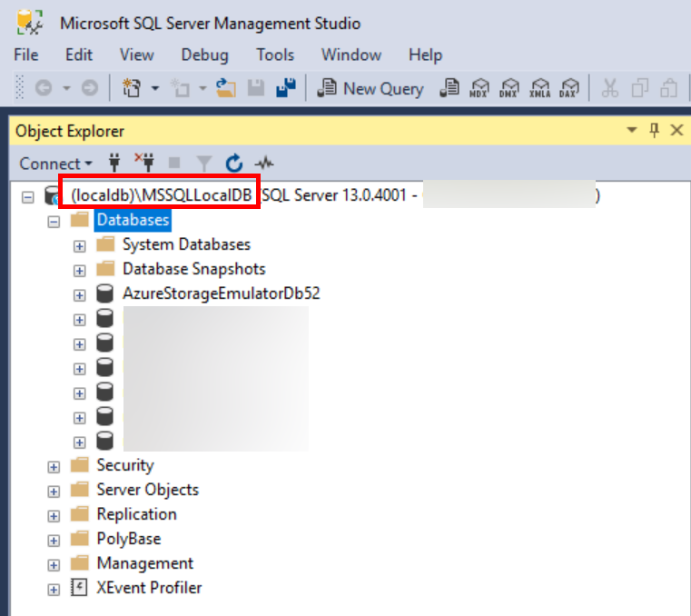Open the File menu

(26, 55)
